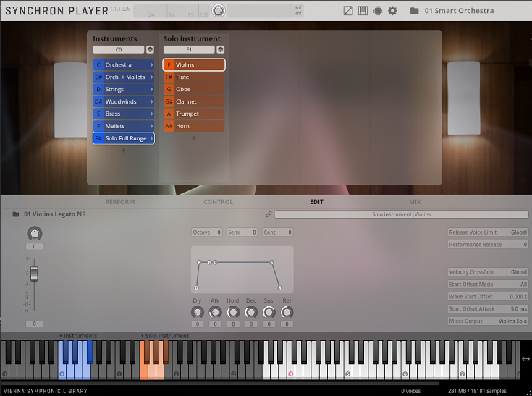The height and width of the screenshot is (396, 532).
Task: Click the envelope R point in graph
Action: click(x=279, y=287)
